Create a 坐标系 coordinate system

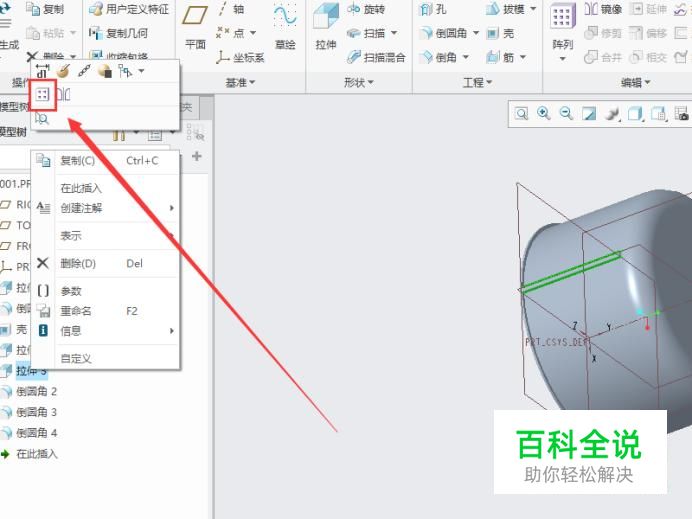(x=241, y=57)
